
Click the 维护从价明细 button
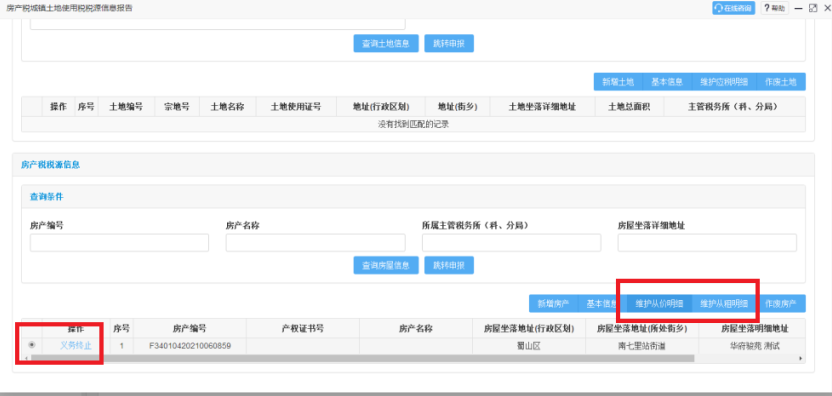click(659, 304)
